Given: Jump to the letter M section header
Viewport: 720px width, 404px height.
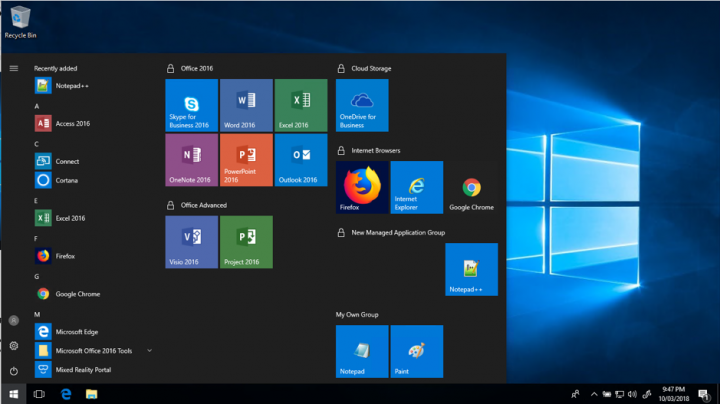Looking at the screenshot, I should click(x=37, y=314).
